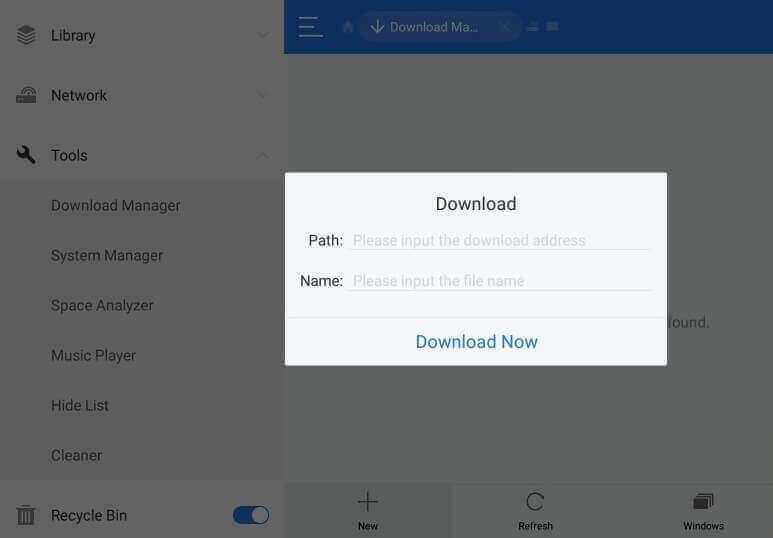Toggle the Recycle Bin switch

251,515
